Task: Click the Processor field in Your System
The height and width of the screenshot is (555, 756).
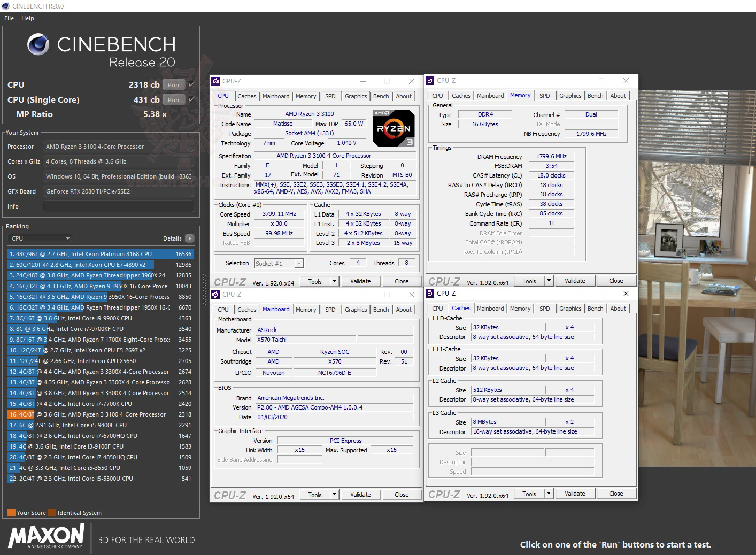Action: [x=118, y=147]
